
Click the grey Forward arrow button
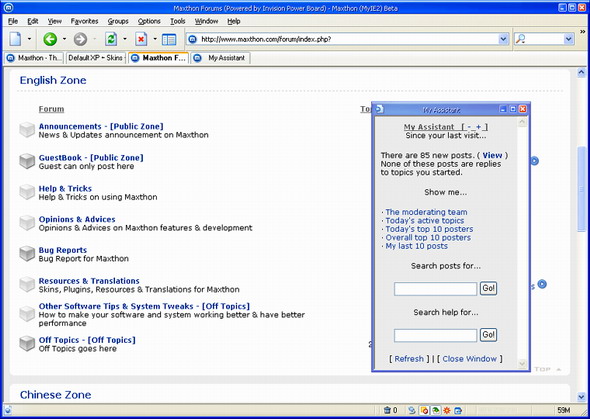click(80, 39)
